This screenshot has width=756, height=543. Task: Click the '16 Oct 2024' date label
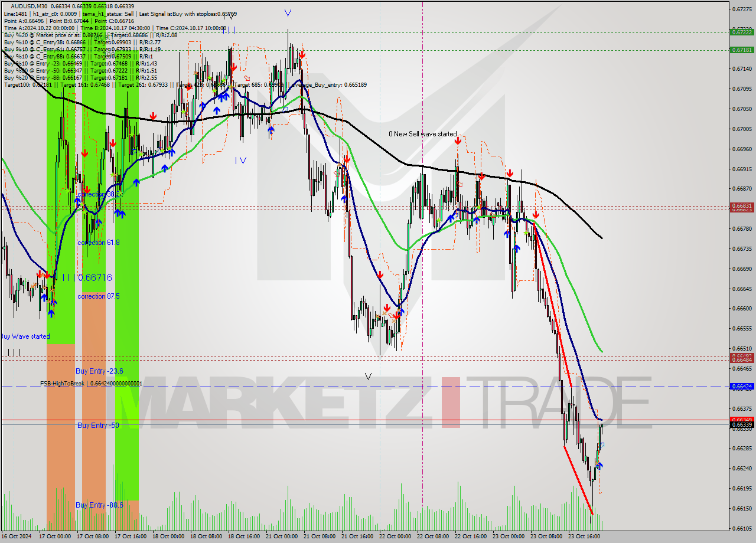click(18, 537)
